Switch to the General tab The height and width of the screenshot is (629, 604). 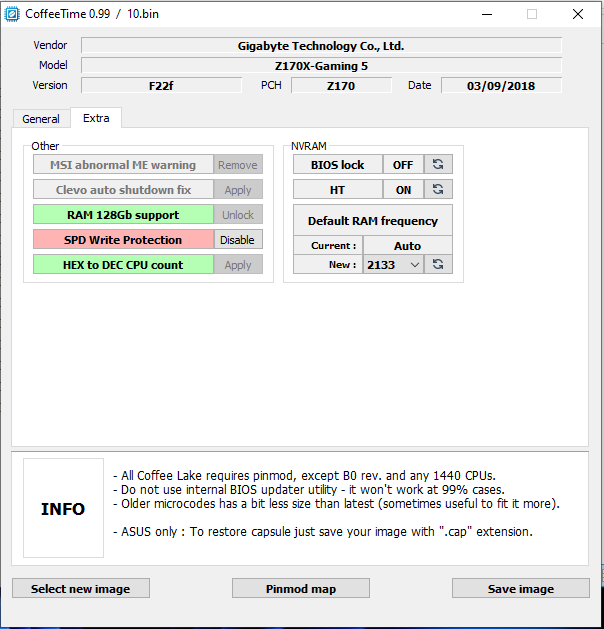pos(41,119)
